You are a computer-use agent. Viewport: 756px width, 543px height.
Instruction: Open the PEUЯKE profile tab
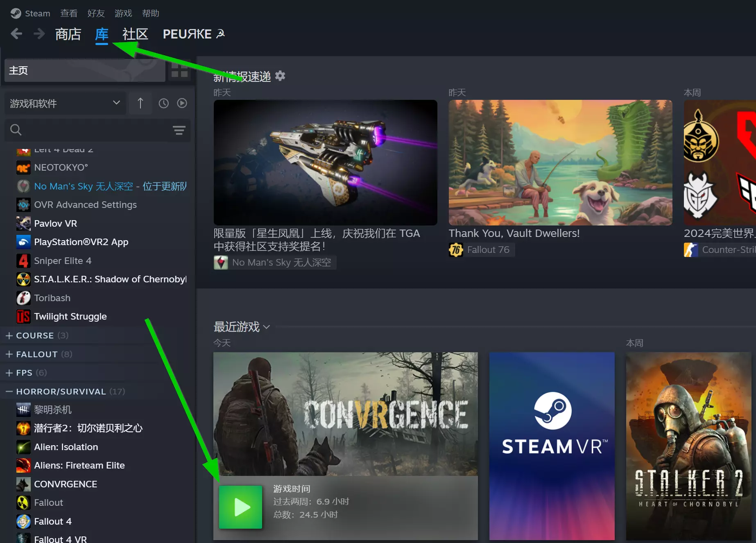(x=194, y=34)
